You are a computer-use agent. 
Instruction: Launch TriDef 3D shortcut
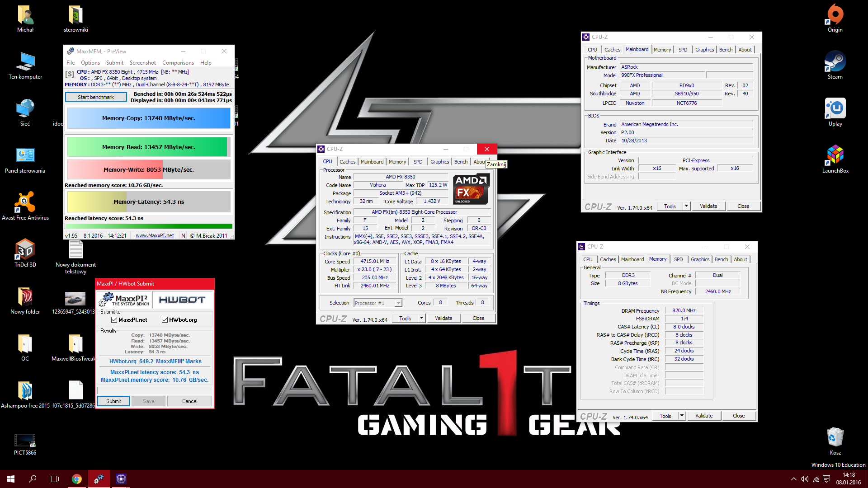(25, 253)
